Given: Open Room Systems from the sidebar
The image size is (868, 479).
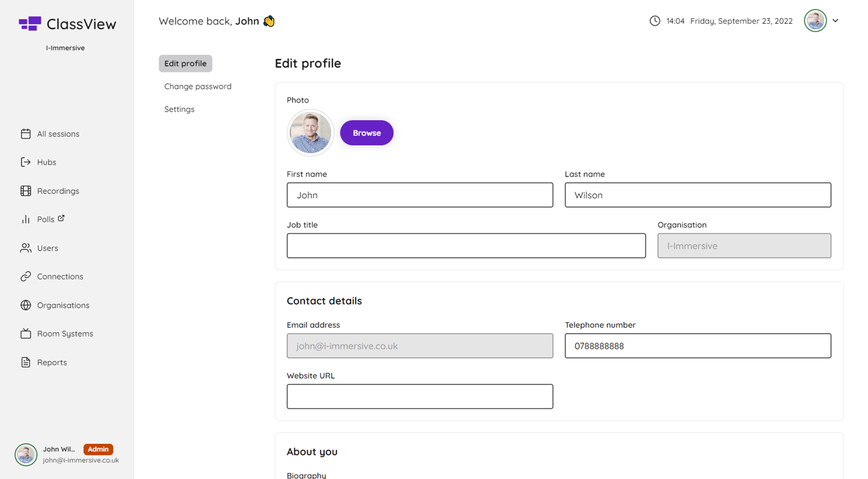Looking at the screenshot, I should [26, 333].
